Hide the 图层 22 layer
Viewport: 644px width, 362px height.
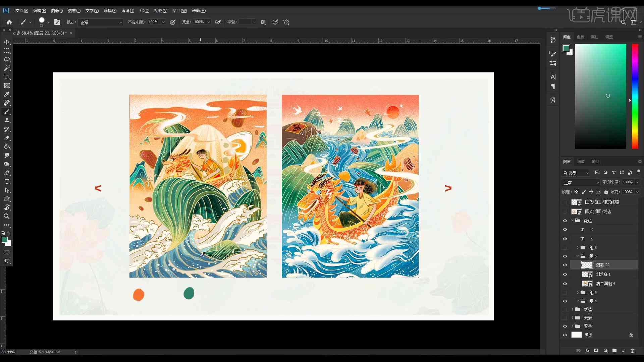click(565, 265)
